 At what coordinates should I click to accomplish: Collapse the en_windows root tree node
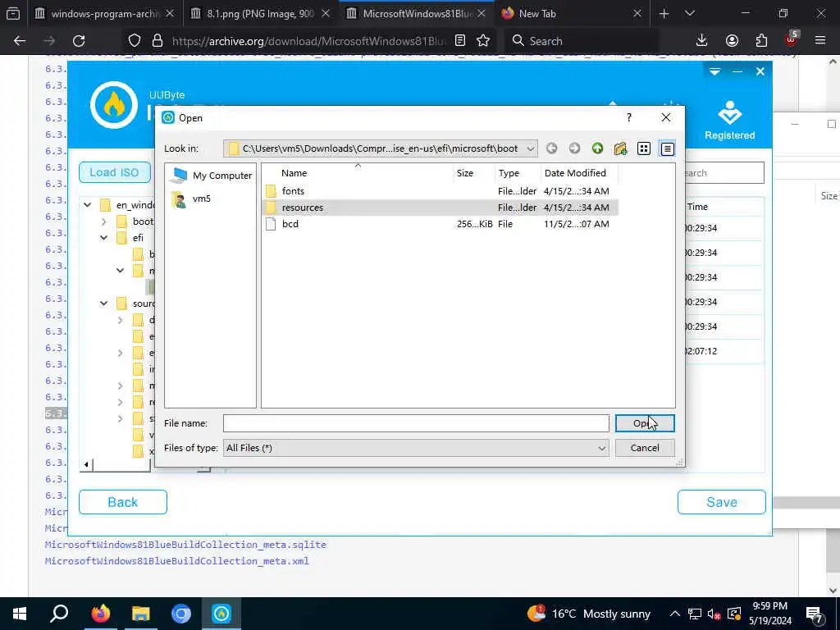[87, 204]
